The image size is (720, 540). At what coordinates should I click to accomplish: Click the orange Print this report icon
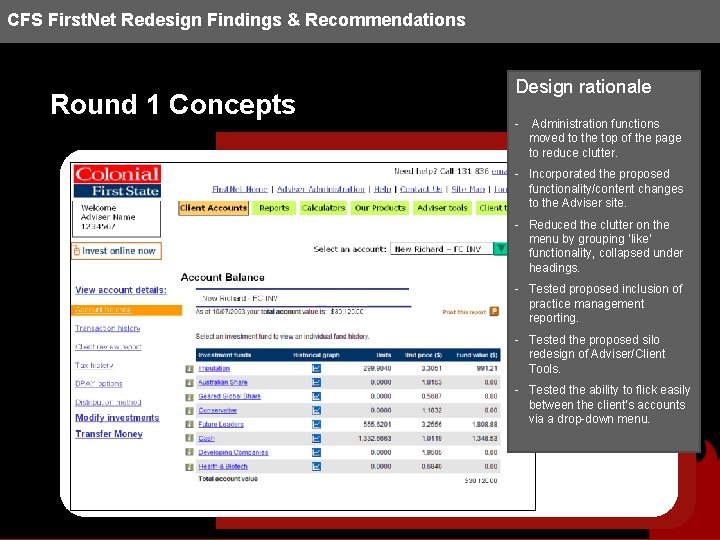coord(494,311)
